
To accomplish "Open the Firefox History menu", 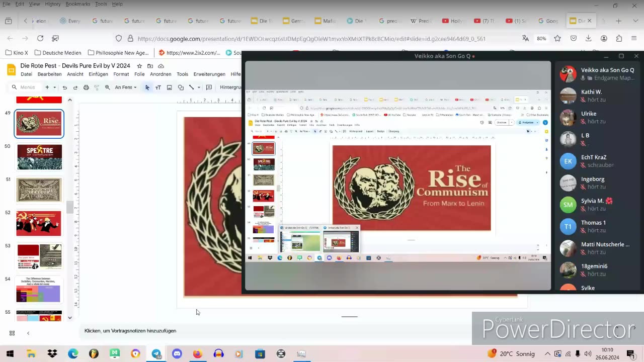I will coord(52,4).
